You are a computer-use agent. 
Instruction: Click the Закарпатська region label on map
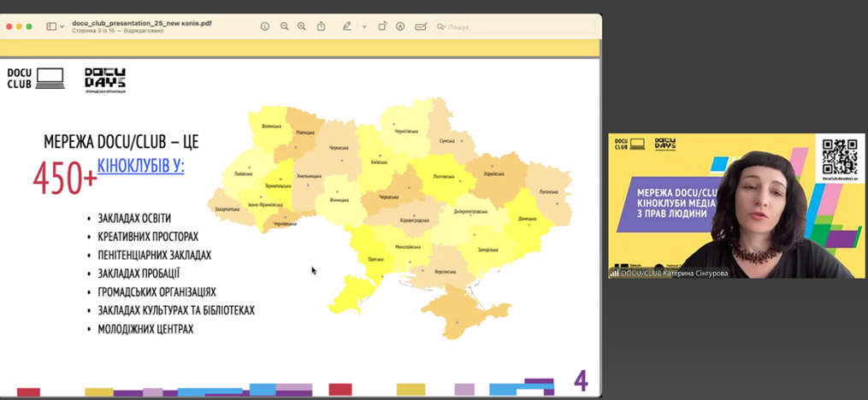[x=227, y=209]
